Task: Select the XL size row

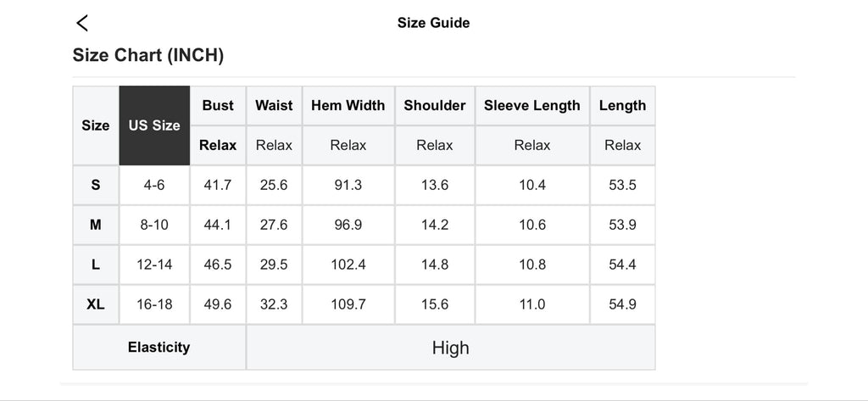Action: (96, 304)
